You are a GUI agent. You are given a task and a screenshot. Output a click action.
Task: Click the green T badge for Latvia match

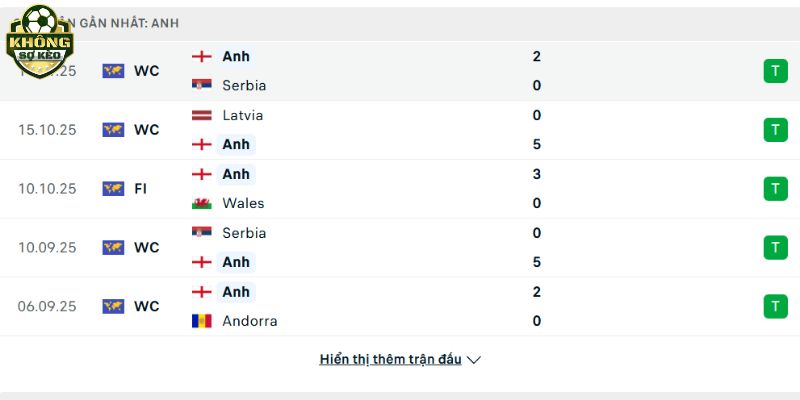click(x=775, y=130)
